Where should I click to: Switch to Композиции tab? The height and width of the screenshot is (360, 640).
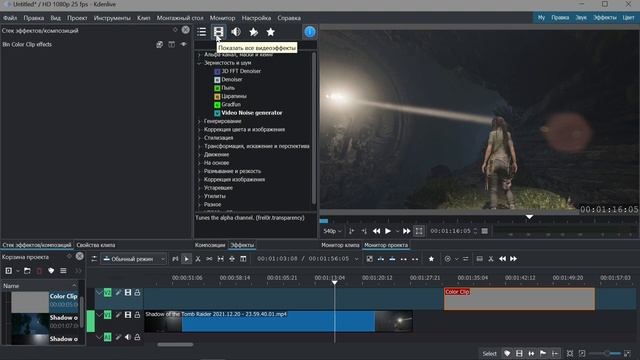pos(210,245)
